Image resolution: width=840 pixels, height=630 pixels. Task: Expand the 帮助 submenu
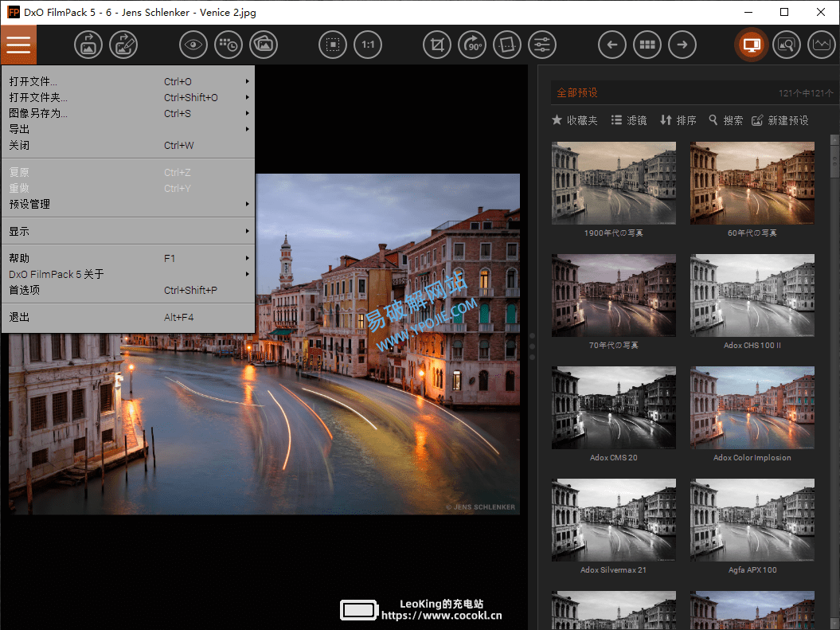pyautogui.click(x=128, y=258)
